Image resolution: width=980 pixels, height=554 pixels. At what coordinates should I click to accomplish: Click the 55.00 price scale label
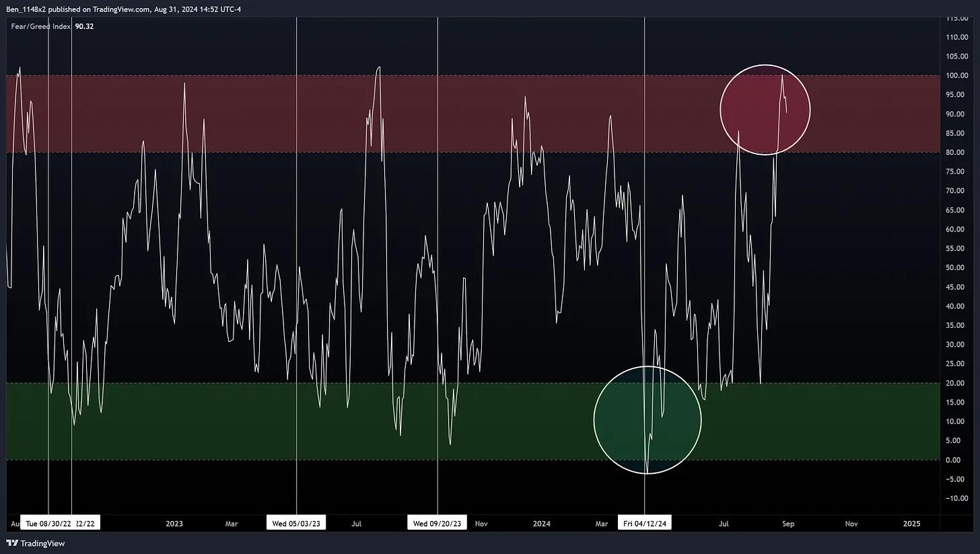point(956,248)
